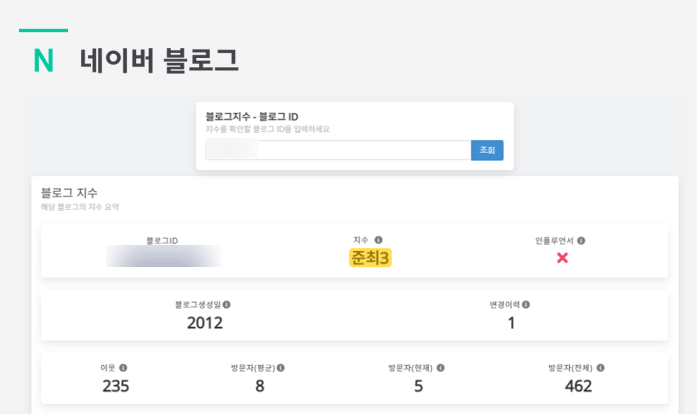The height and width of the screenshot is (414, 697).
Task: Click the total visitors value 462
Action: (x=577, y=386)
